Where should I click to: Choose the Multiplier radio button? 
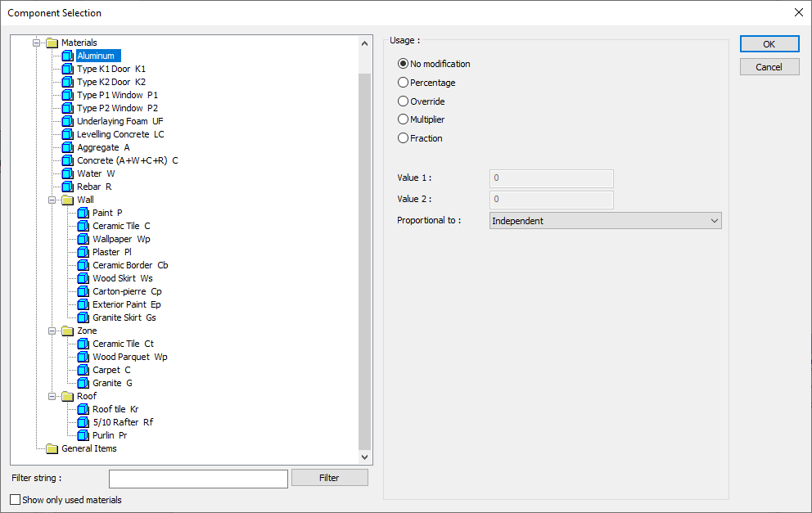[403, 119]
